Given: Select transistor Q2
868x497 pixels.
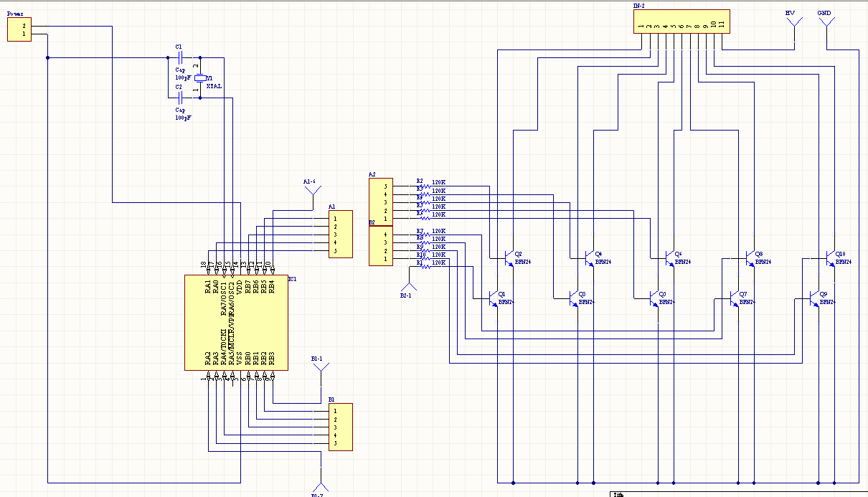Looking at the screenshot, I should pyautogui.click(x=509, y=258).
